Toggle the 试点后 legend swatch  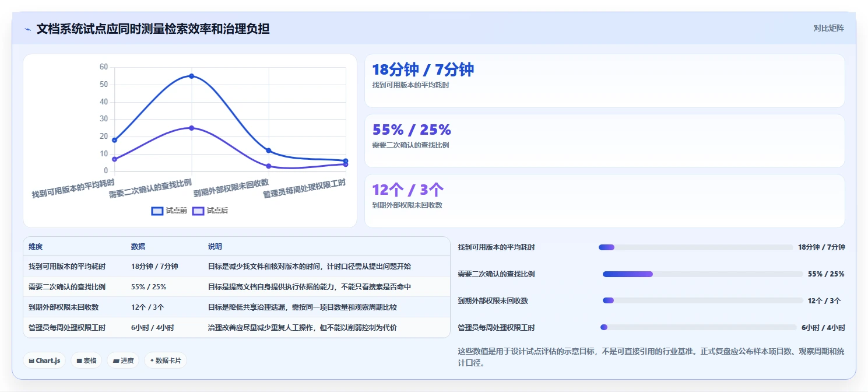(x=198, y=211)
